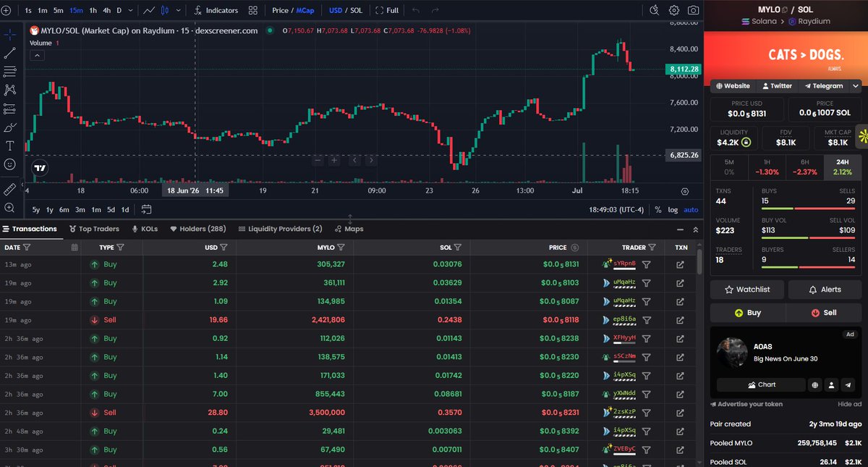Open the token Website link
Viewport: 868px width, 467px height.
coord(733,85)
